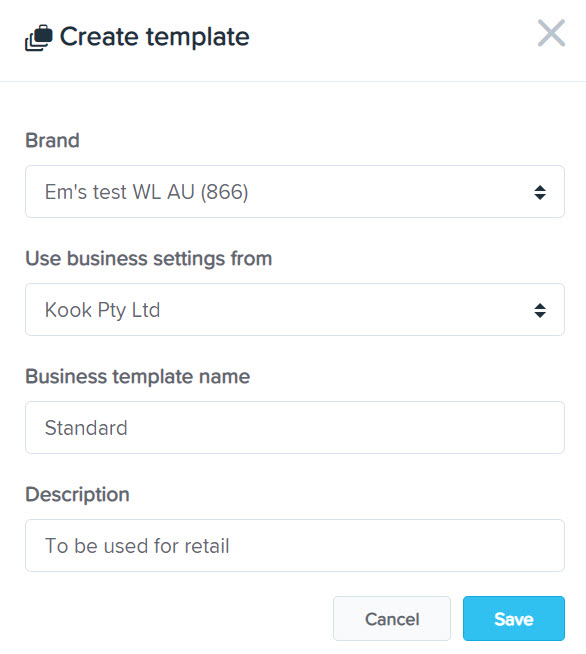Click the Use business settings from label
Viewport: 586px width, 654px height.
[149, 259]
